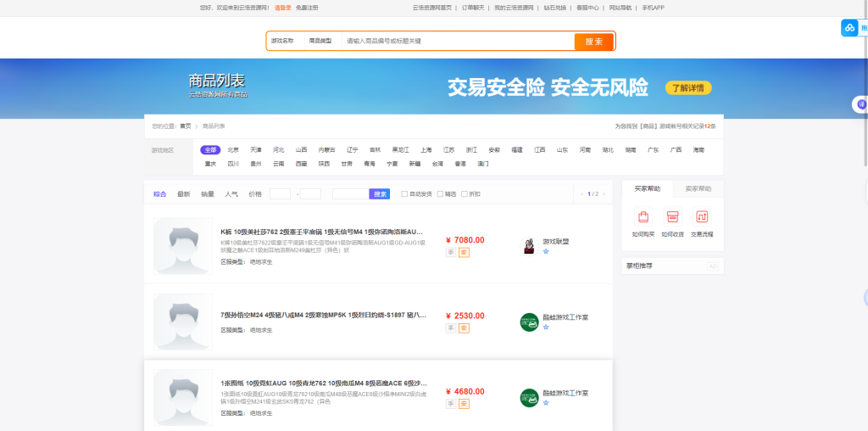
Task: Check the 自动发货 checkbox
Action: point(404,194)
